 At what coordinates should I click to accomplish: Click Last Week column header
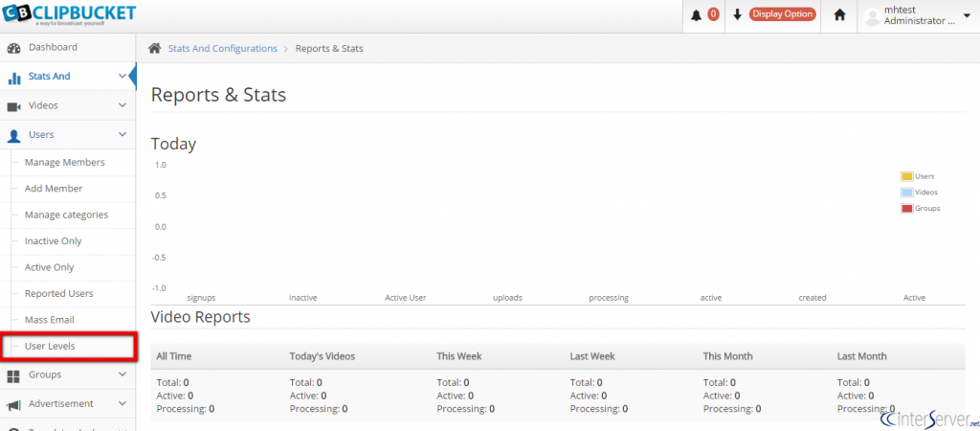(x=592, y=356)
